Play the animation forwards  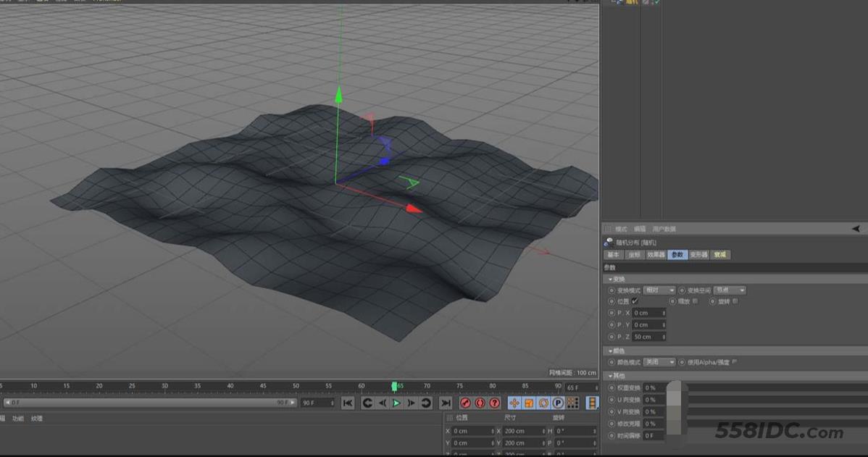(x=396, y=403)
